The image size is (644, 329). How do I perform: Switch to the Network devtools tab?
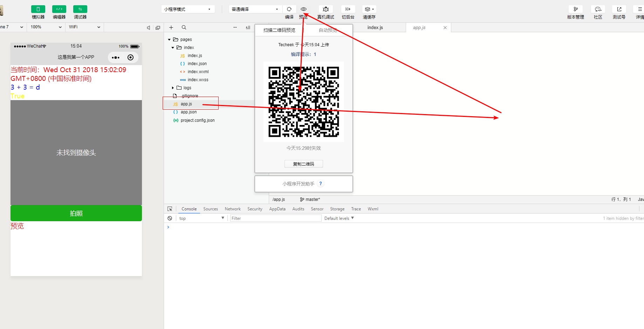(233, 209)
